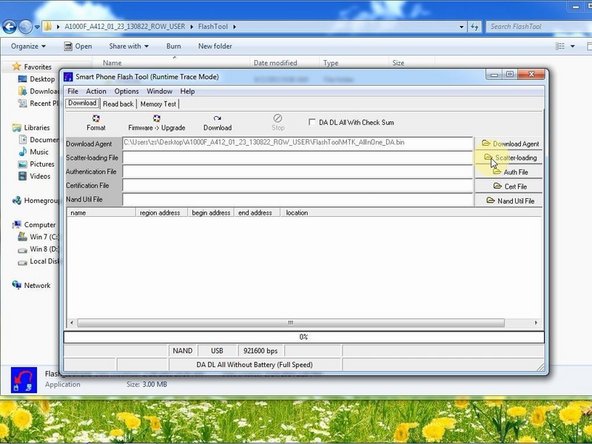The image size is (592, 444).
Task: Click the 921600 bps status cell
Action: [261, 351]
